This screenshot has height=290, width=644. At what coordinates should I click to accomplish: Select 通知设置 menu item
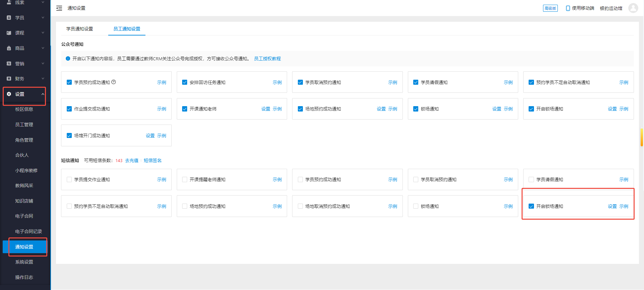coord(25,247)
